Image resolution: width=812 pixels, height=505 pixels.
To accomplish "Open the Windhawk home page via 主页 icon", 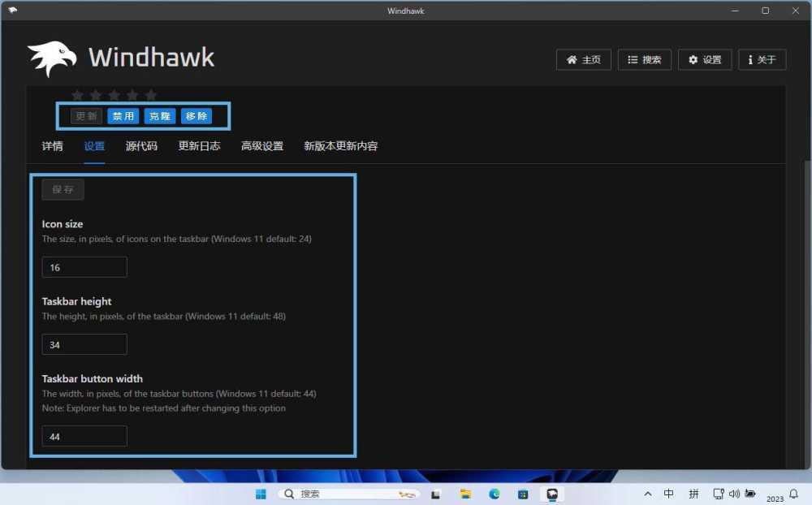I will tap(583, 59).
